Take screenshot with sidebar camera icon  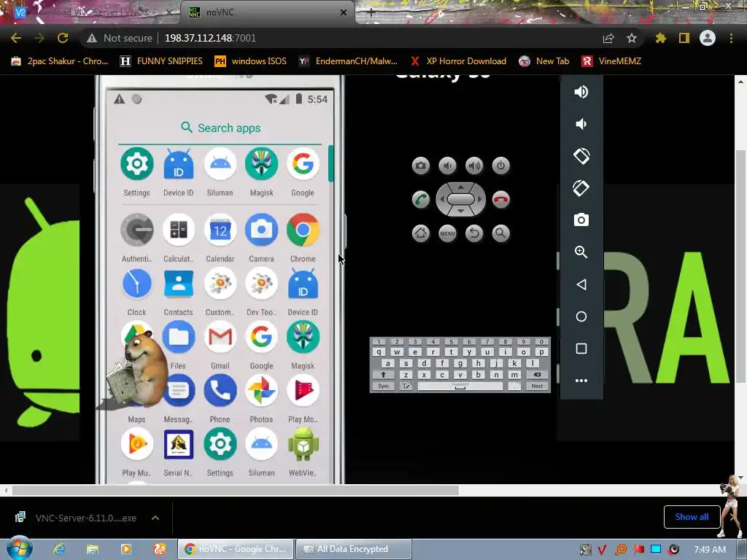point(581,220)
